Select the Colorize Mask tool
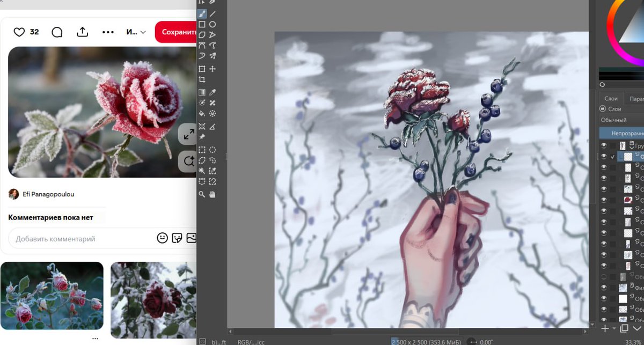Image resolution: width=644 pixels, height=345 pixels. (x=202, y=103)
